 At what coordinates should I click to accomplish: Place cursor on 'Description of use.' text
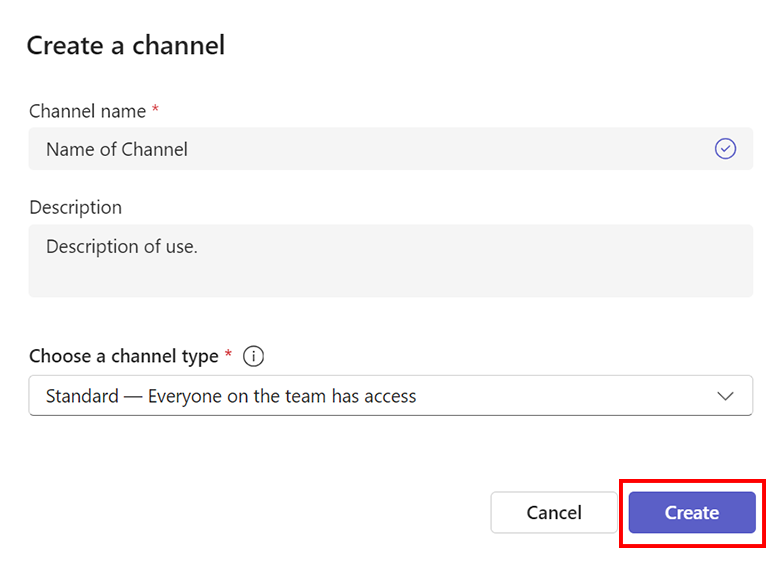(x=121, y=246)
